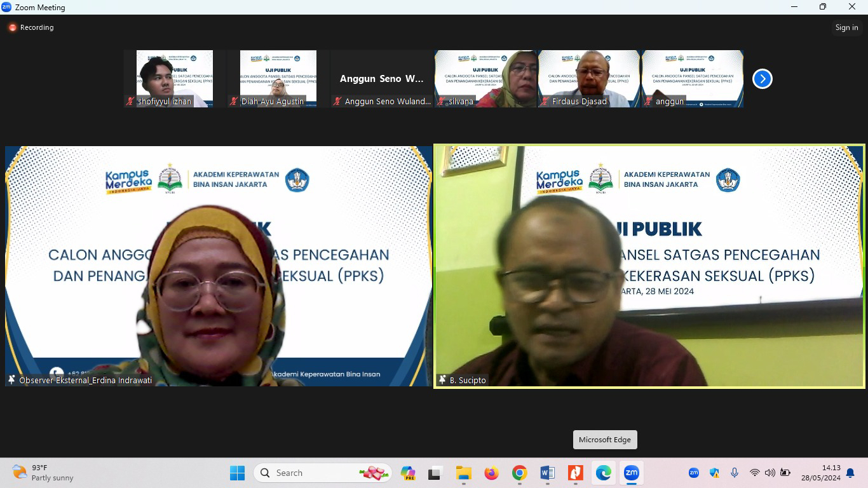The width and height of the screenshot is (868, 488).
Task: Open Google Chrome from the taskbar
Action: 519,473
